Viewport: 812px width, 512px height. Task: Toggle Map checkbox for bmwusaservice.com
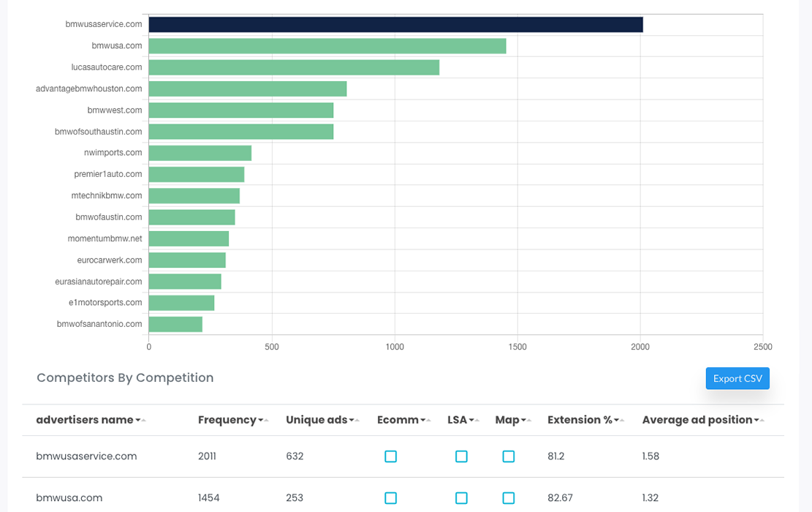[x=509, y=456]
